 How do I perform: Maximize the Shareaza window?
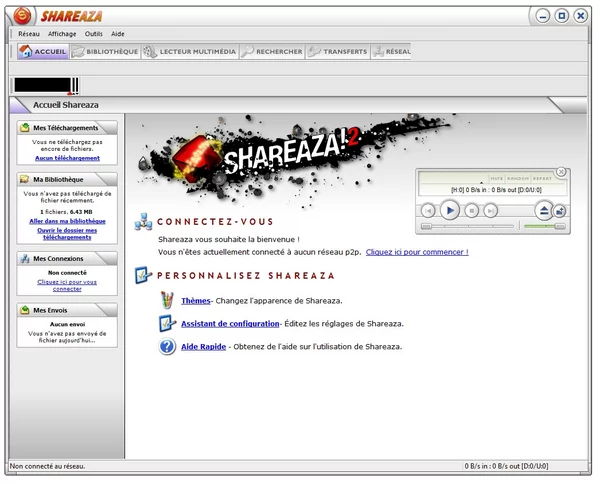coord(561,16)
